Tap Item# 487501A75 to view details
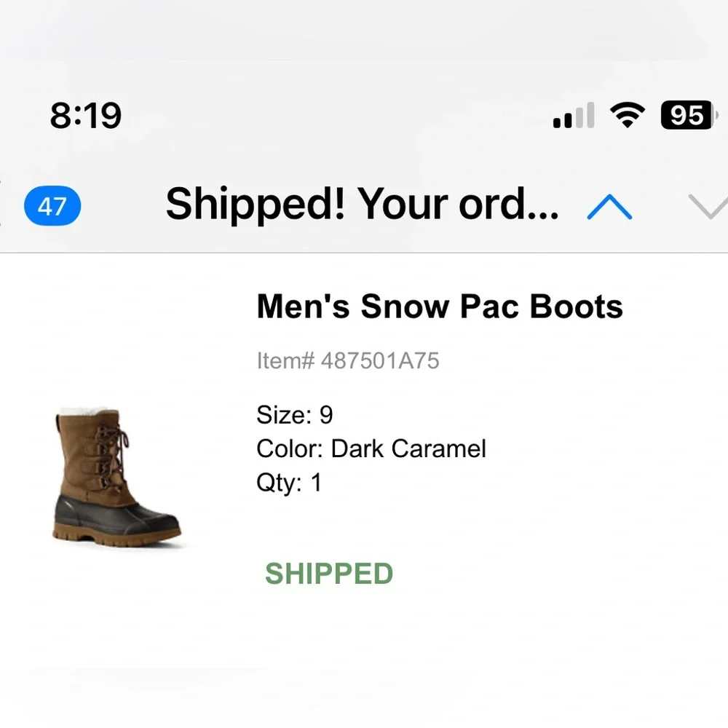728x728 pixels. [x=348, y=360]
